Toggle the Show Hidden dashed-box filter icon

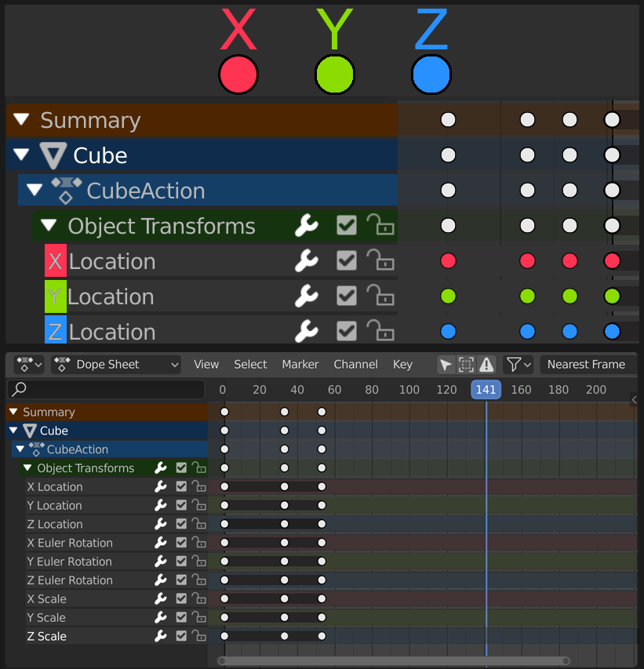(466, 365)
